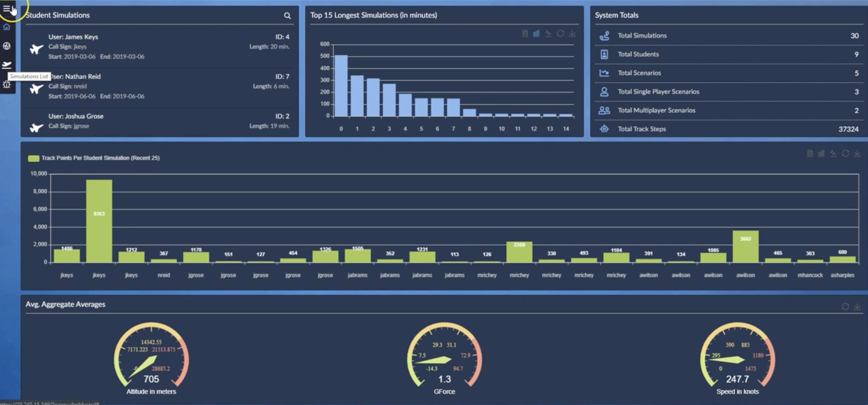Viewport: 868px width, 405px height.
Task: Click the System Totals panel title
Action: (617, 15)
